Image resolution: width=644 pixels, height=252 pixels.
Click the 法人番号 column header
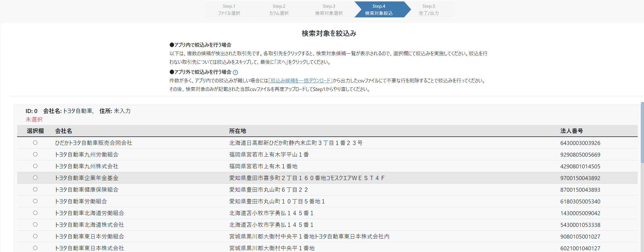(572, 131)
